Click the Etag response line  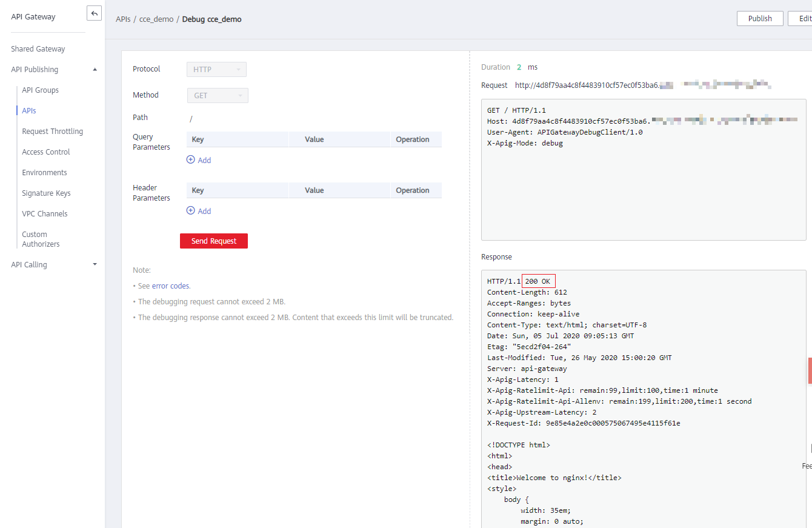[529, 347]
